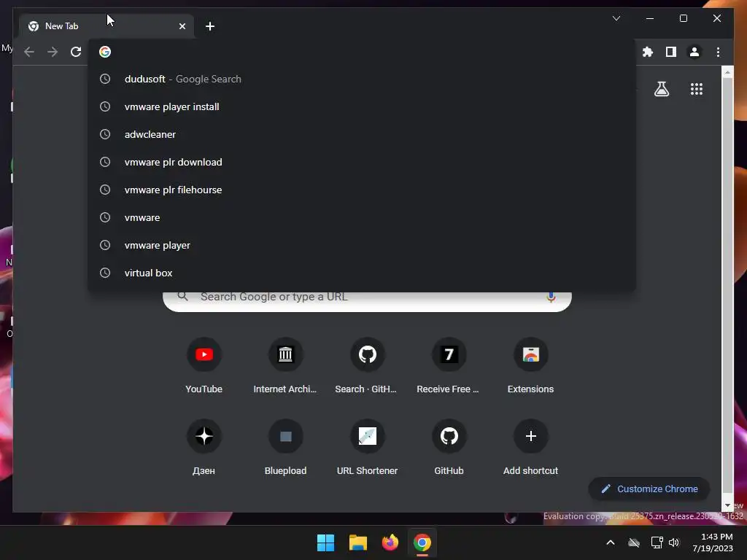Choose the vmware player install suggestion
747x560 pixels.
[362, 106]
